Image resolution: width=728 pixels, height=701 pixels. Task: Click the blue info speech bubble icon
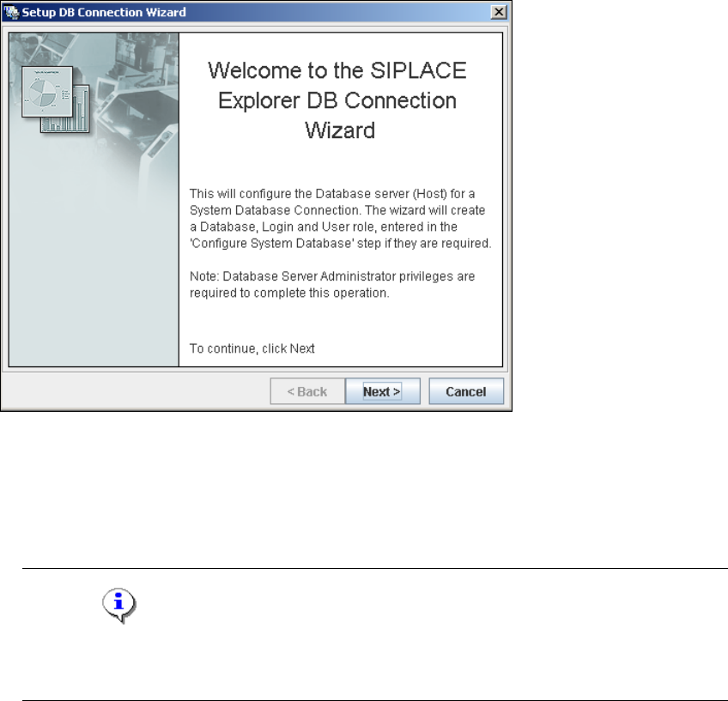pos(118,606)
